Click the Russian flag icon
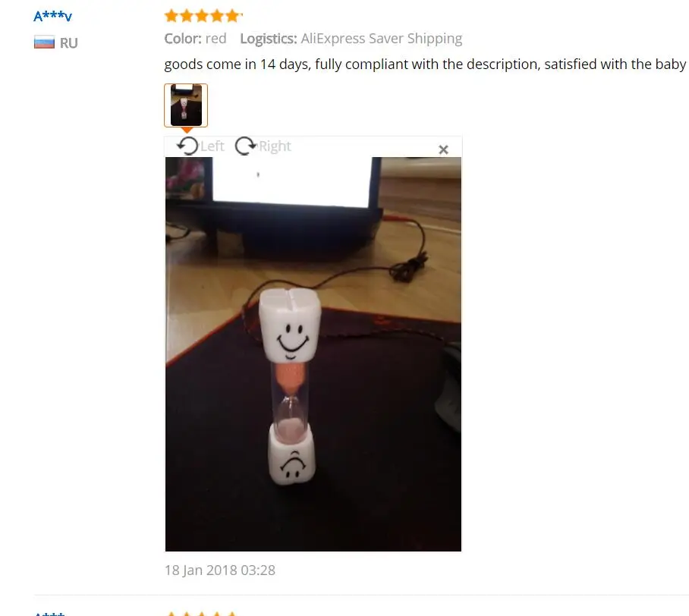 click(x=44, y=42)
